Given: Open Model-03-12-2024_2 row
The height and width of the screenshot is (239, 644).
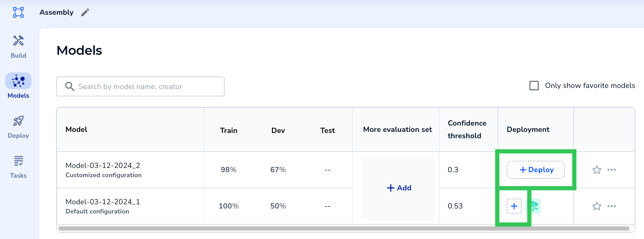Looking at the screenshot, I should tap(103, 166).
